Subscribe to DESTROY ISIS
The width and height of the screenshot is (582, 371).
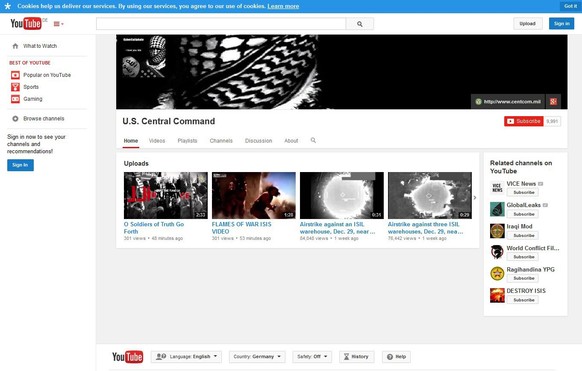coord(524,300)
